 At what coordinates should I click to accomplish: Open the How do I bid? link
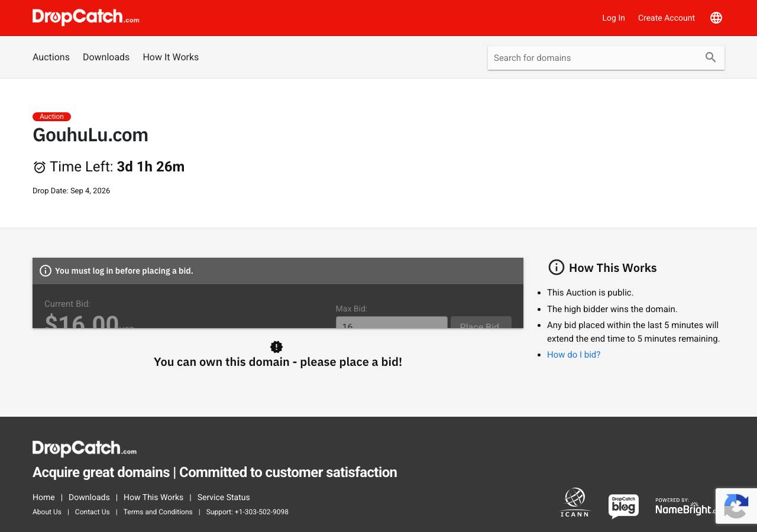pyautogui.click(x=574, y=355)
